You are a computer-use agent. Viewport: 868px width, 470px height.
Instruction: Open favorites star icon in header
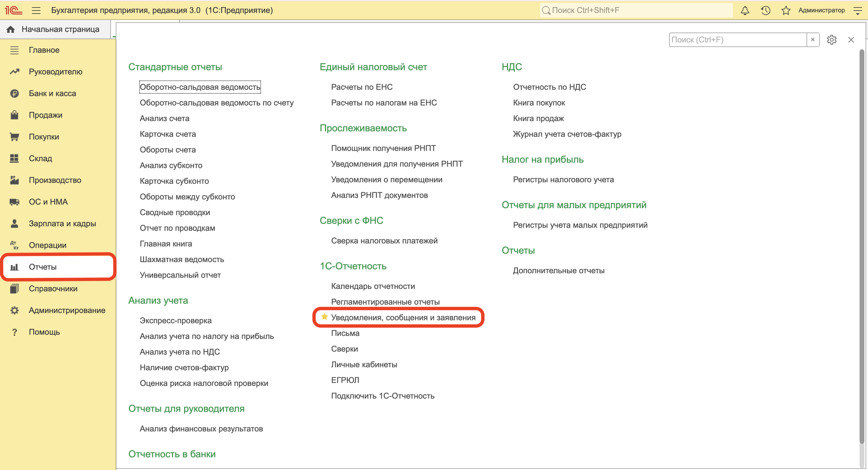[786, 11]
